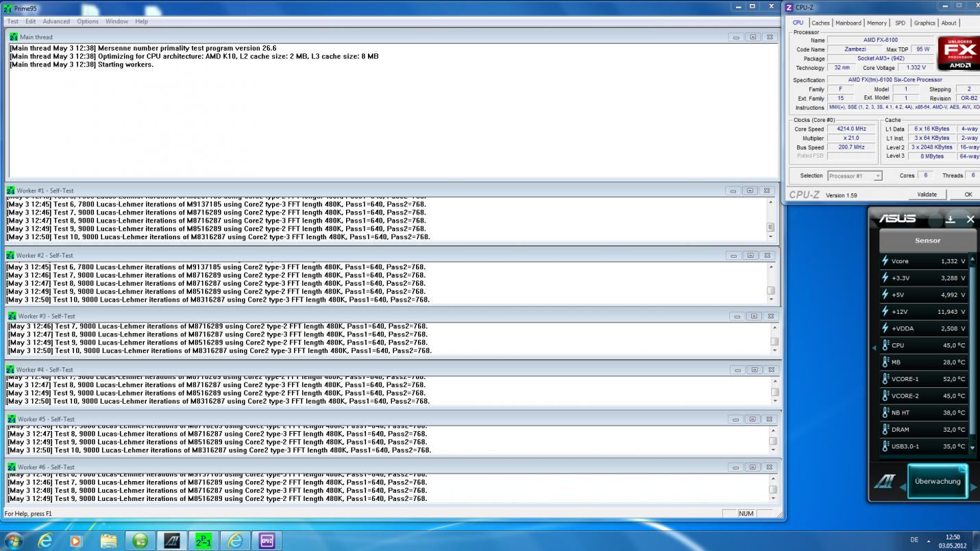
Task: Open the Internet Explorer icon next to the Start button
Action: point(45,541)
